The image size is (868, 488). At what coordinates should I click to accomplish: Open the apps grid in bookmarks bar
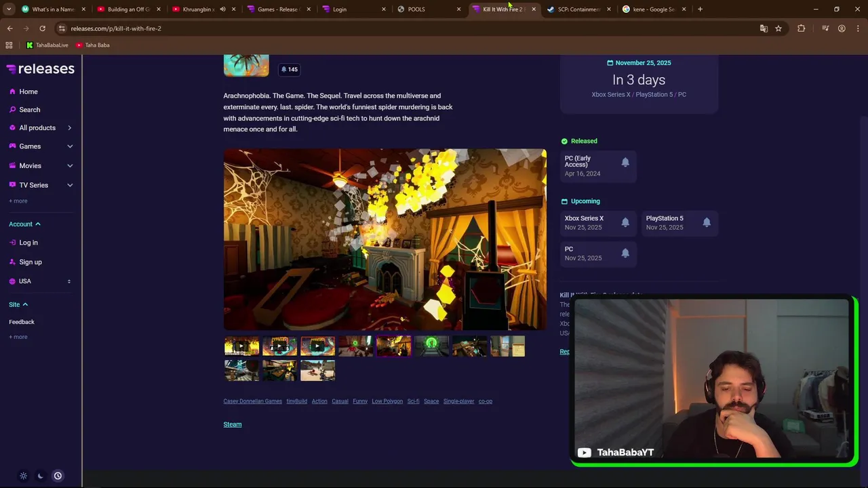pos(9,45)
